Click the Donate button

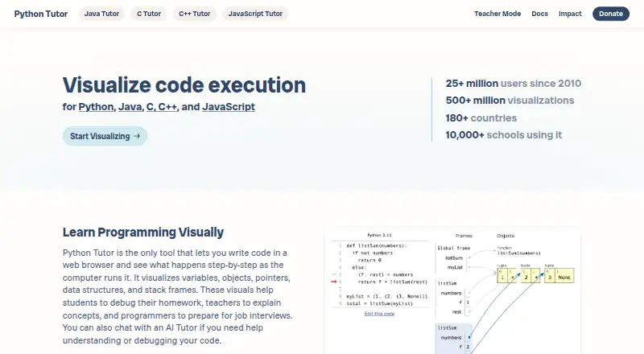click(x=611, y=14)
